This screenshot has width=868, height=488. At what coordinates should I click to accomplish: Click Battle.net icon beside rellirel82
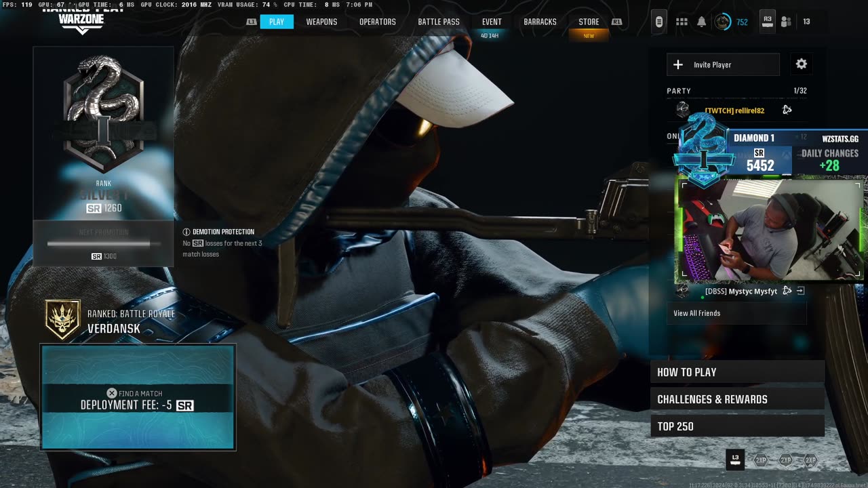pyautogui.click(x=787, y=110)
